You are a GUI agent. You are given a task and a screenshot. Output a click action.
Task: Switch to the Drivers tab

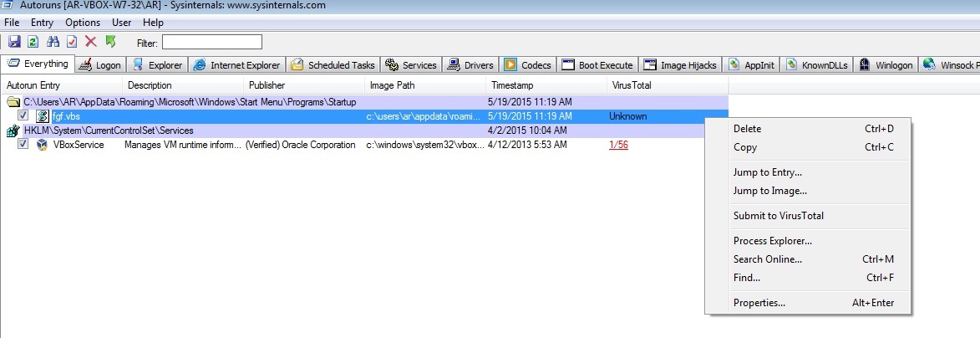pyautogui.click(x=470, y=65)
